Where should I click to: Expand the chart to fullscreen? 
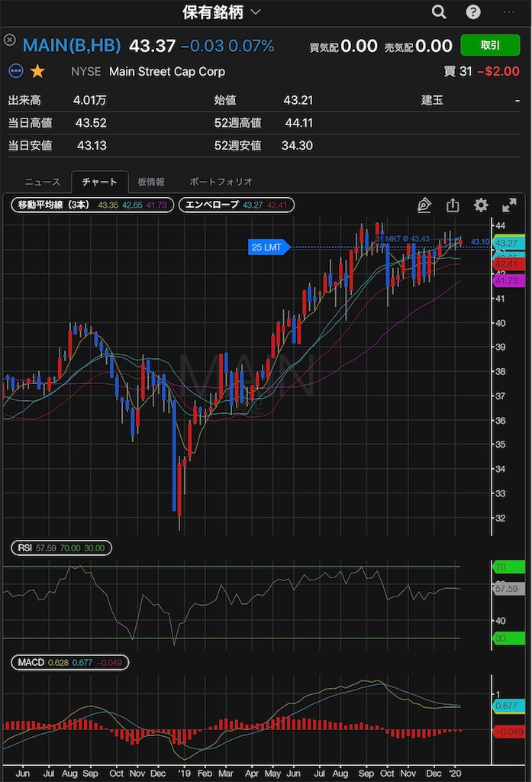tap(509, 205)
